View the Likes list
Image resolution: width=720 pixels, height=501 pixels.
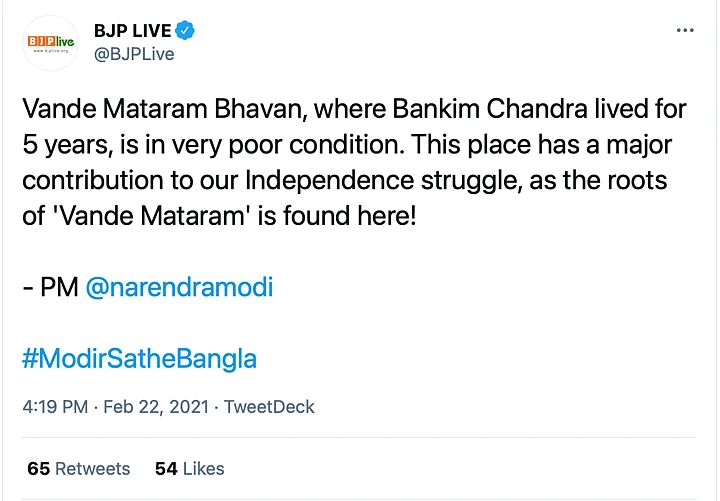(203, 468)
